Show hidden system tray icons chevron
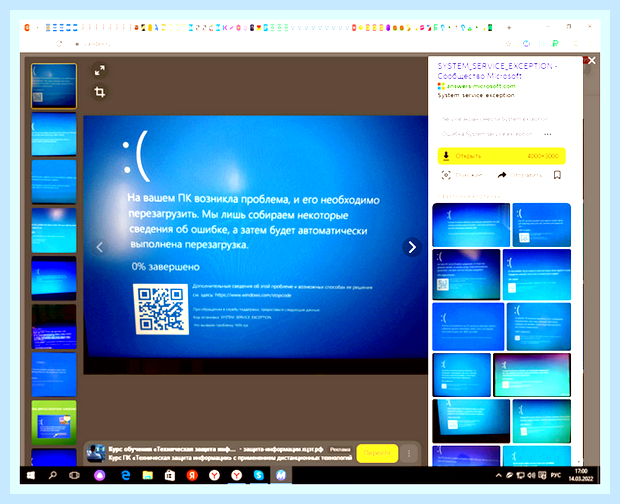The height and width of the screenshot is (504, 620). pyautogui.click(x=499, y=475)
